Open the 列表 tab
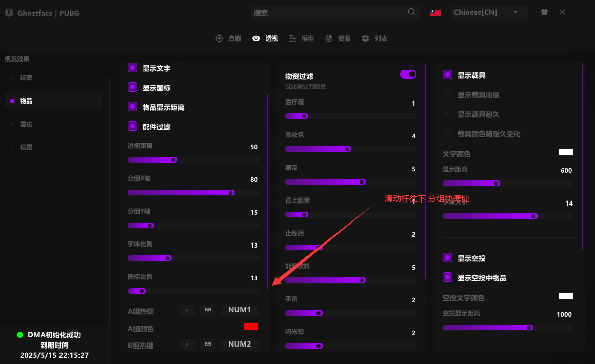The height and width of the screenshot is (364, 595). click(x=374, y=38)
